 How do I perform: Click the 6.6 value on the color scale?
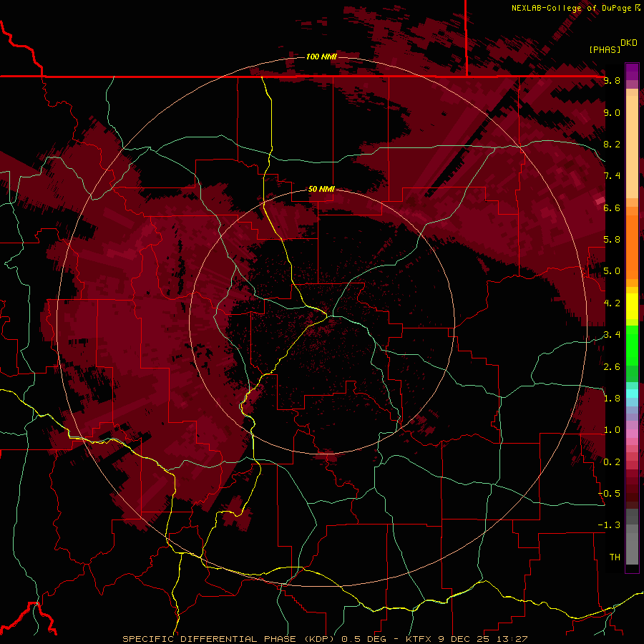pos(612,208)
